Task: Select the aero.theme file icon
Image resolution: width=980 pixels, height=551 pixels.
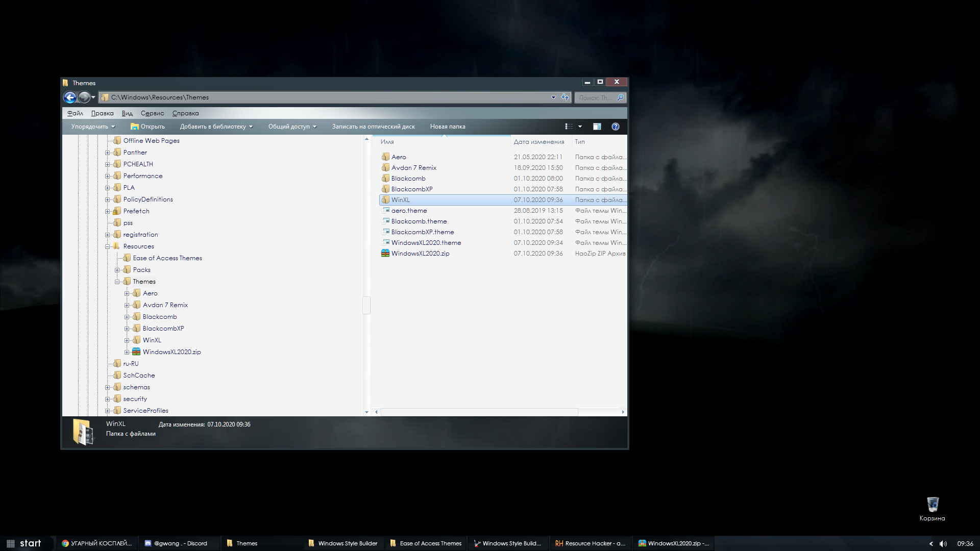Action: 385,210
